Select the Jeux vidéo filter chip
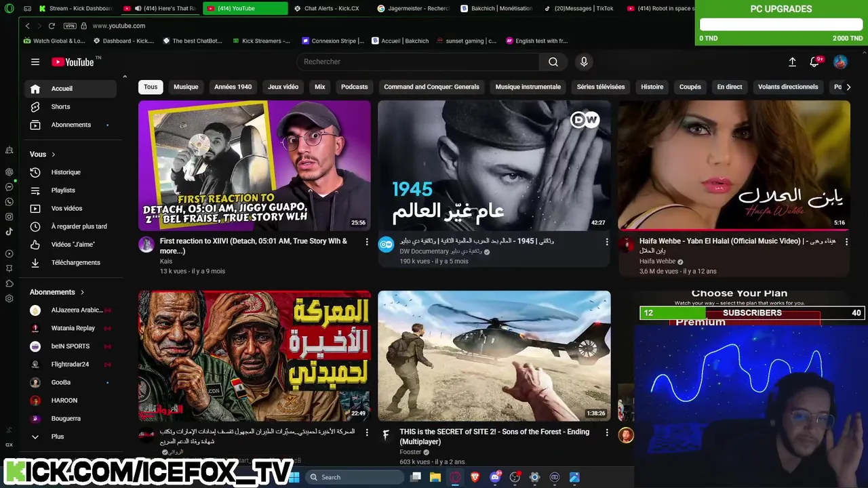The image size is (868, 488). pyautogui.click(x=283, y=87)
